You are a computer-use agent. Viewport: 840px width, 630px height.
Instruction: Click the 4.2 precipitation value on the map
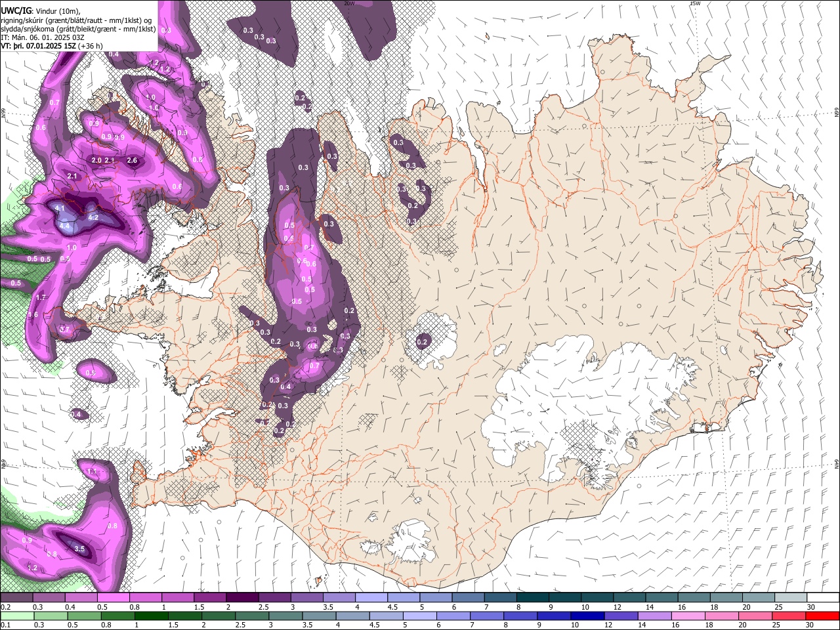pos(93,217)
